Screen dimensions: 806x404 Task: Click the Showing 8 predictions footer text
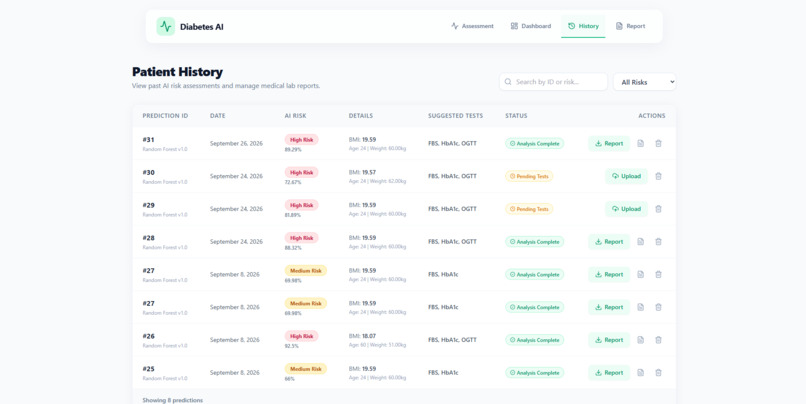click(173, 400)
